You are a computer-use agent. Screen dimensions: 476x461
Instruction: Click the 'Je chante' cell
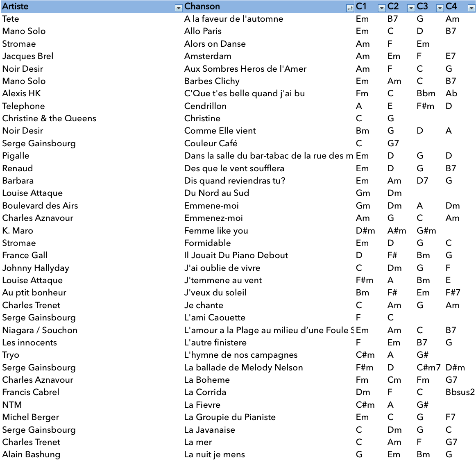[x=204, y=305]
